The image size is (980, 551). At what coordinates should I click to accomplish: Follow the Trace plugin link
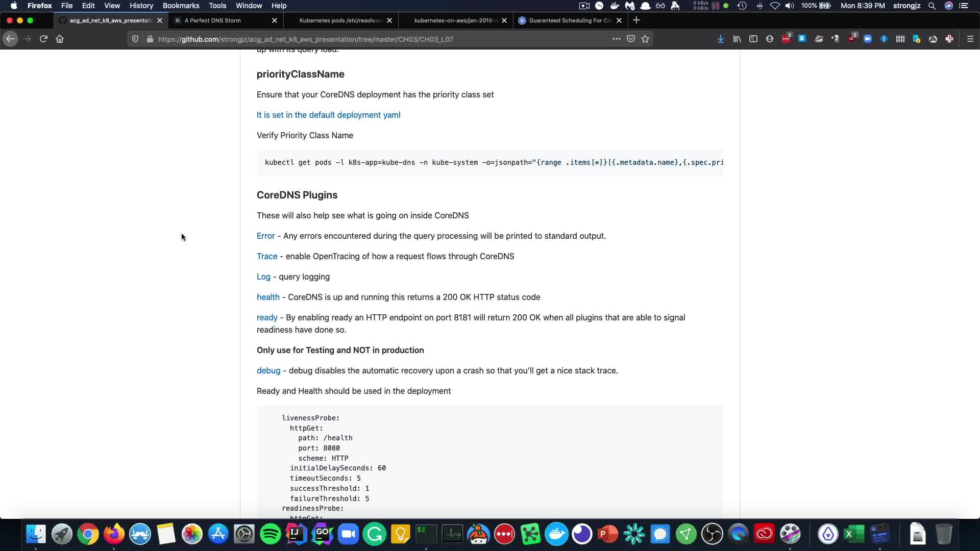266,256
